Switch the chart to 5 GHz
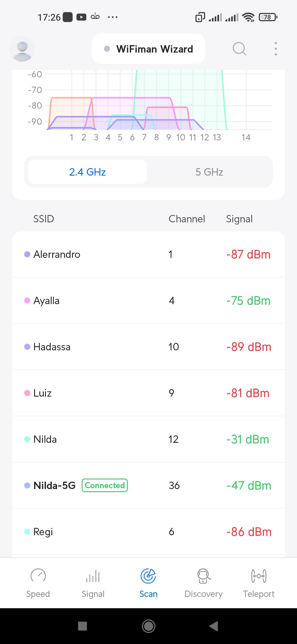Viewport: 297px width, 644px height. tap(209, 172)
